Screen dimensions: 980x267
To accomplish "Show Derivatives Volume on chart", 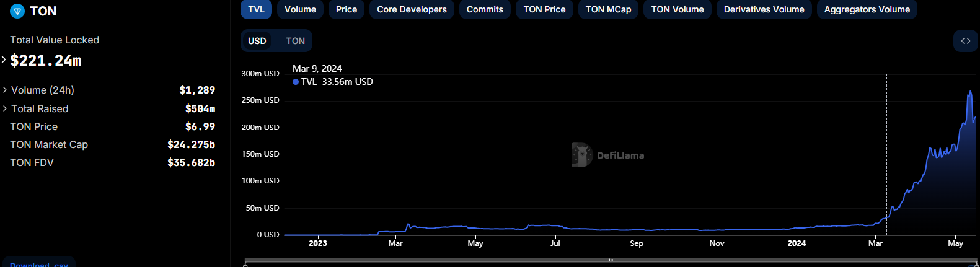I will point(764,9).
